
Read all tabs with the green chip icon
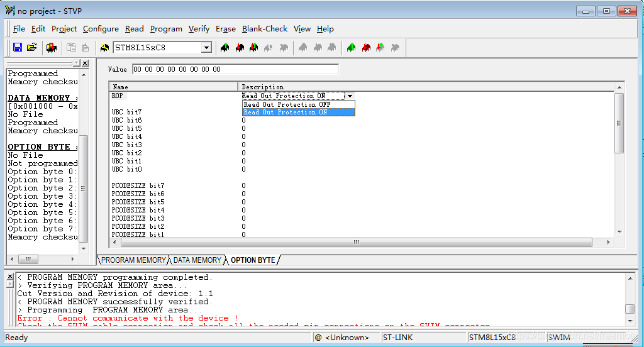pos(351,48)
